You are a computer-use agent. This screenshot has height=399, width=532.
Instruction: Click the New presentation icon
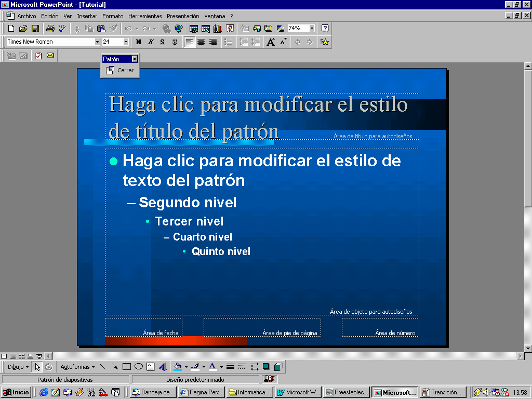[x=11, y=29]
